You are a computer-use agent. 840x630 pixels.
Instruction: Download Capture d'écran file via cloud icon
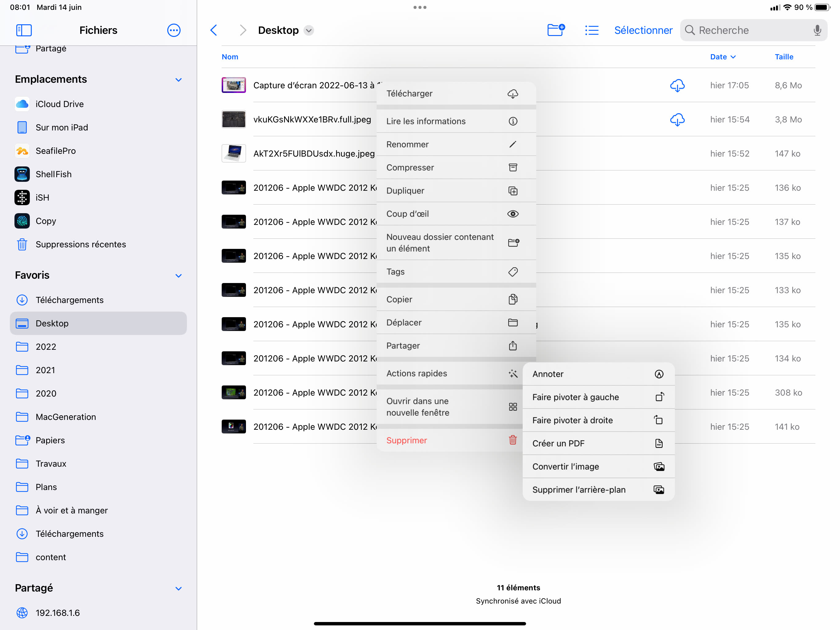(677, 85)
